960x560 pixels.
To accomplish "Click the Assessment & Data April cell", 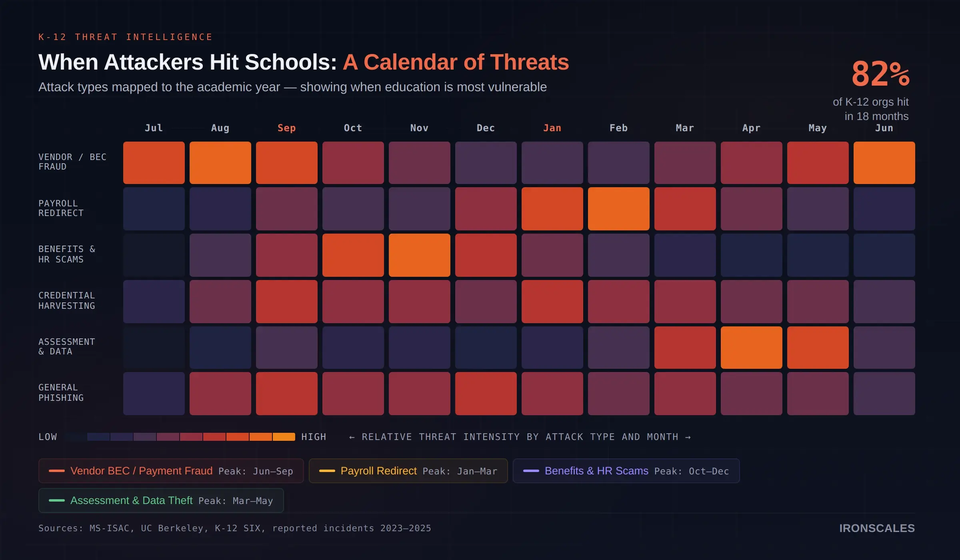I will [751, 348].
